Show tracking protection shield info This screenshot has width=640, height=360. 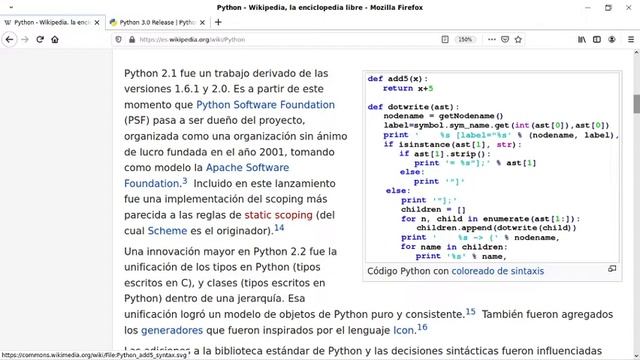[118, 40]
